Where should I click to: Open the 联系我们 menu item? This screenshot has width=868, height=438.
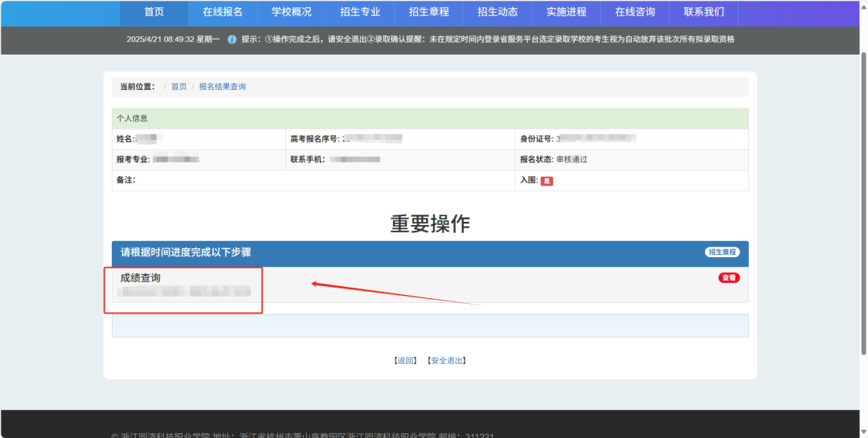click(703, 12)
